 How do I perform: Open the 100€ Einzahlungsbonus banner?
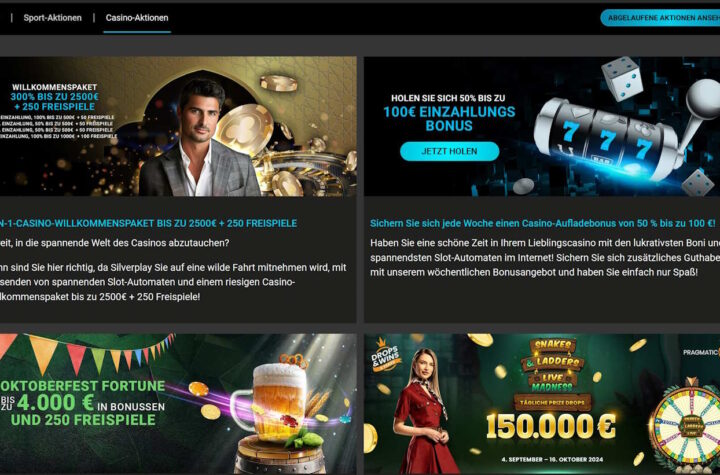click(542, 126)
